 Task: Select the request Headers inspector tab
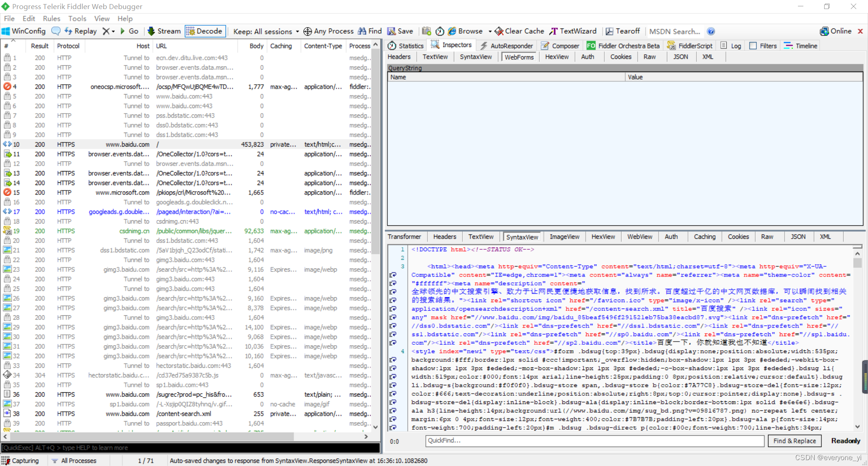(x=399, y=57)
